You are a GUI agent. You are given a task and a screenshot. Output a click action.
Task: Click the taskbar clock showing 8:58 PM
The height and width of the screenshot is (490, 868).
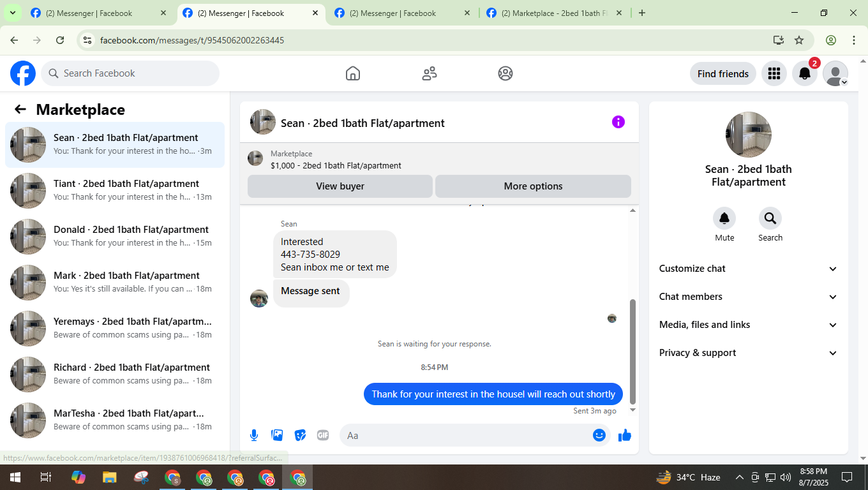[x=813, y=477]
